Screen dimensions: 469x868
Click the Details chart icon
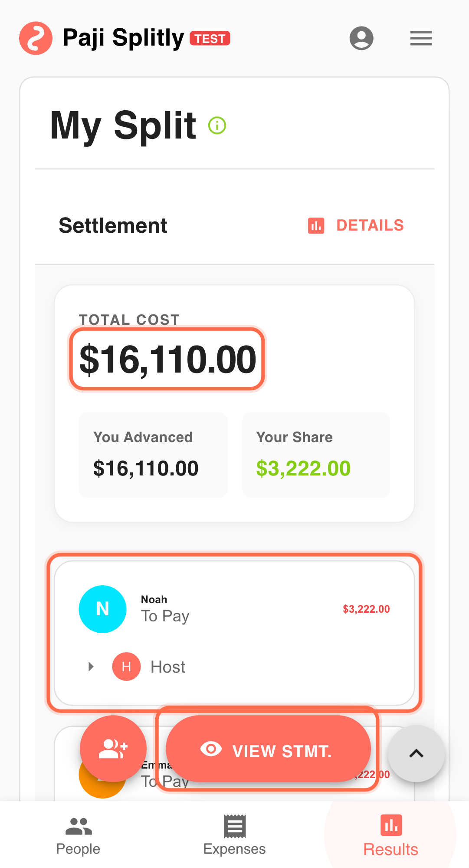point(316,226)
